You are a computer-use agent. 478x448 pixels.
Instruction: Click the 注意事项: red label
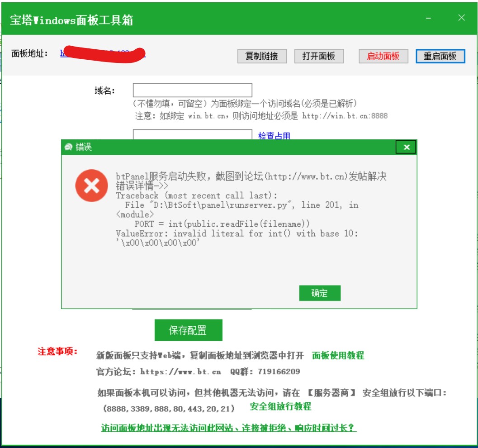[x=57, y=351]
